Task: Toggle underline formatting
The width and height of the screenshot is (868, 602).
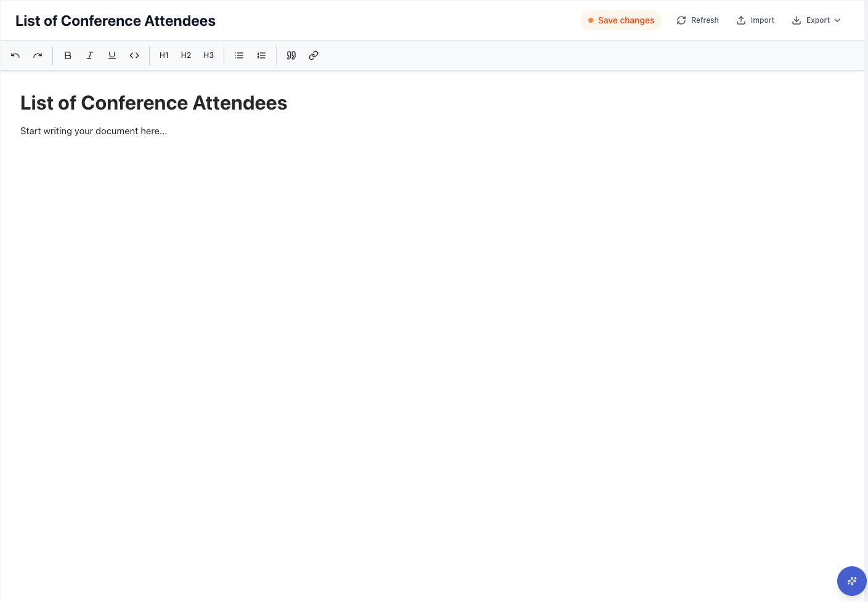Action: 112,55
